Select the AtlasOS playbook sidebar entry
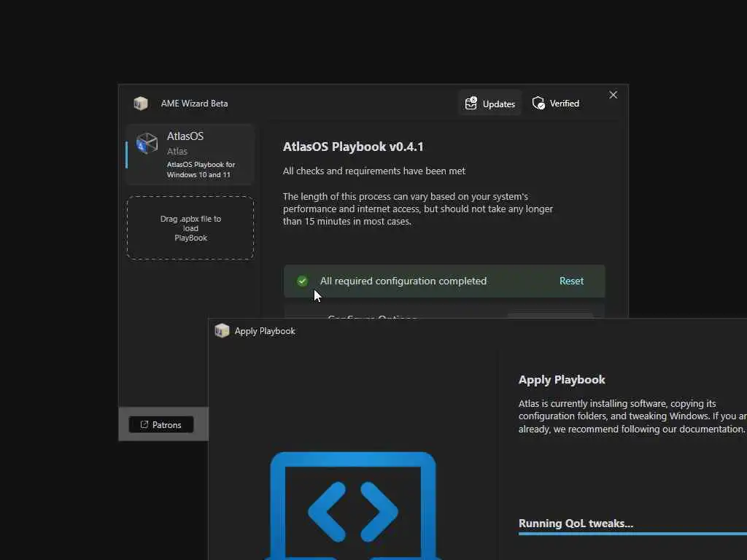747x560 pixels. click(190, 155)
